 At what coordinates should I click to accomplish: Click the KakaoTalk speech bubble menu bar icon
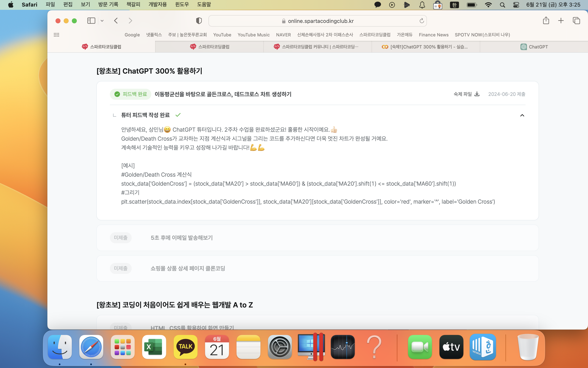coord(378,5)
